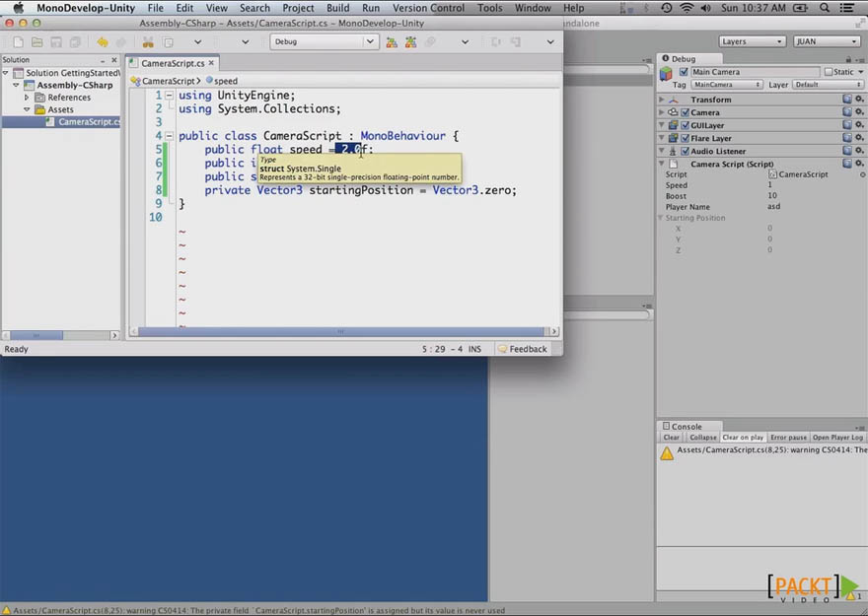
Task: Open the Layer Default dropdown
Action: pos(828,85)
